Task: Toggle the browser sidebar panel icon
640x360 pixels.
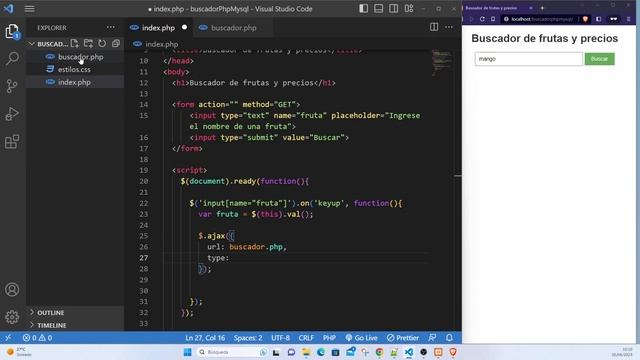Action: pos(599,19)
